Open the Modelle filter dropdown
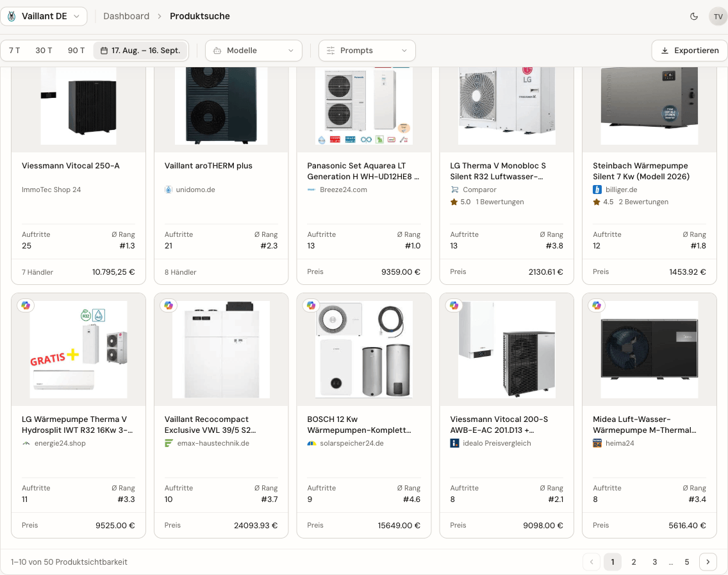Image resolution: width=728 pixels, height=575 pixels. [x=254, y=51]
